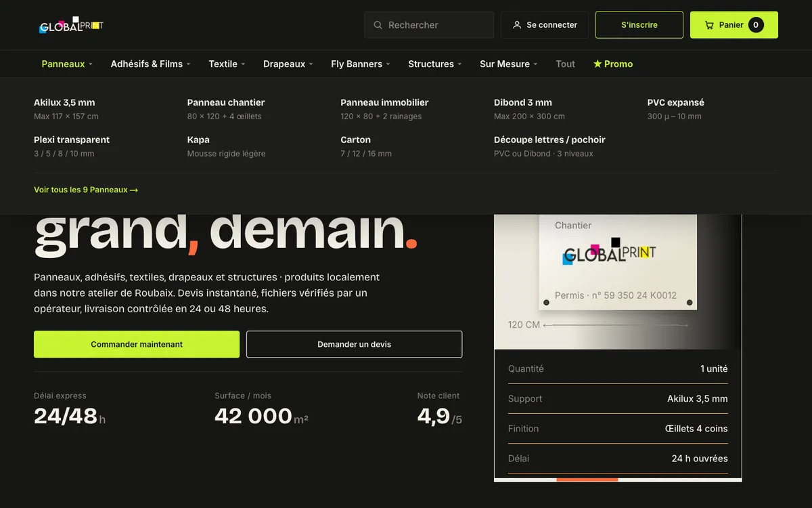Click the panel preview image with logo

pyautogui.click(x=618, y=262)
